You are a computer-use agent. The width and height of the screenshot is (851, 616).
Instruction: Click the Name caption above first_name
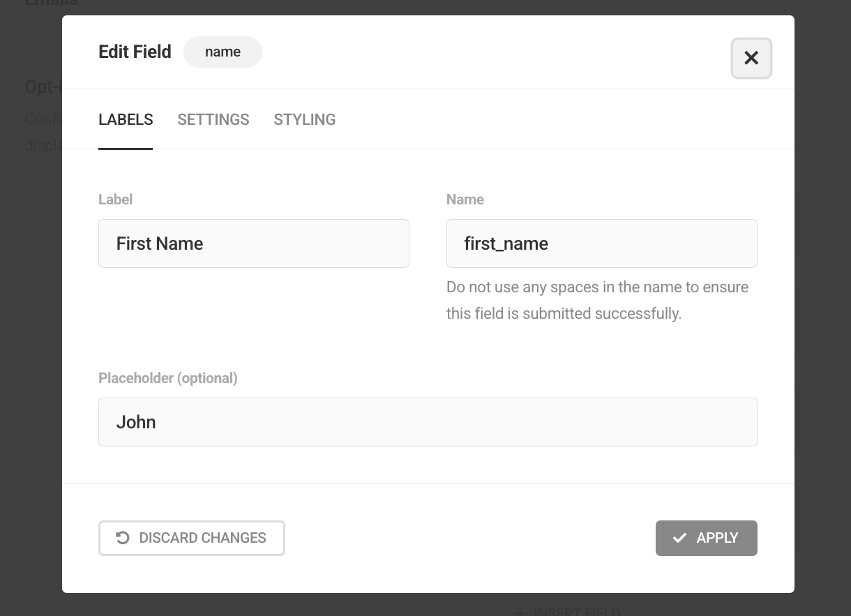465,200
